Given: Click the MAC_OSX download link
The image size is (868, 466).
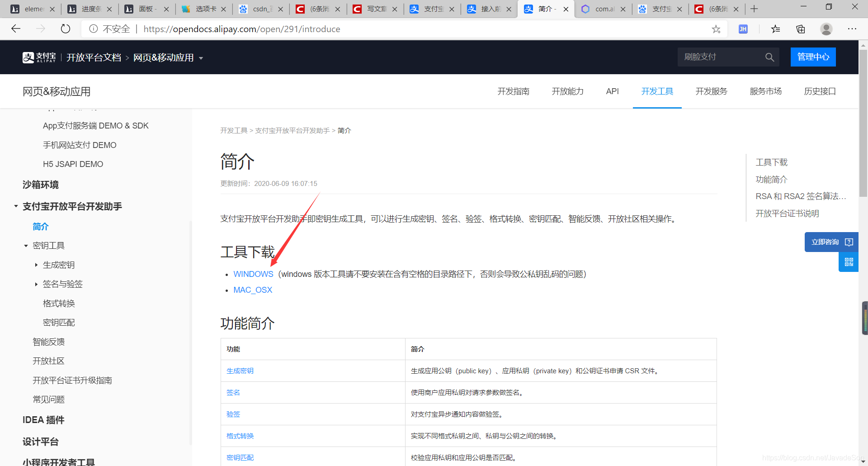Looking at the screenshot, I should 253,290.
